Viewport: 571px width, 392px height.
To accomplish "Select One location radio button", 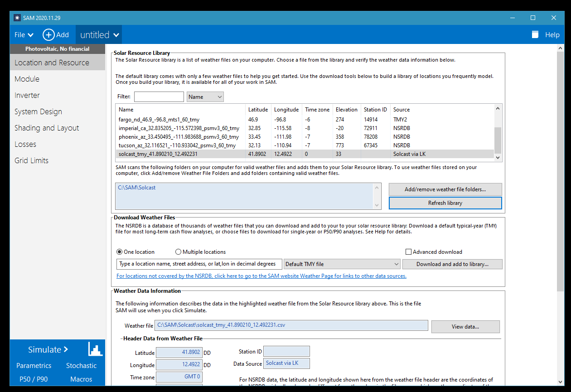I will click(135, 252).
